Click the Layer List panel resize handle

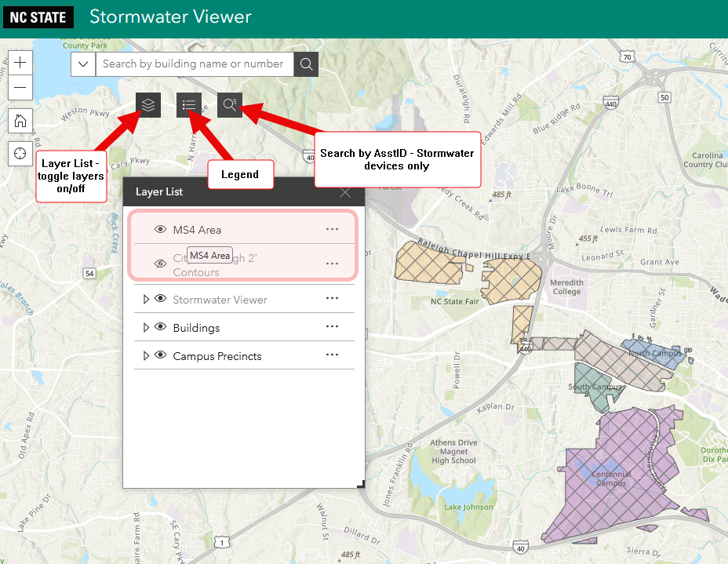[x=360, y=484]
